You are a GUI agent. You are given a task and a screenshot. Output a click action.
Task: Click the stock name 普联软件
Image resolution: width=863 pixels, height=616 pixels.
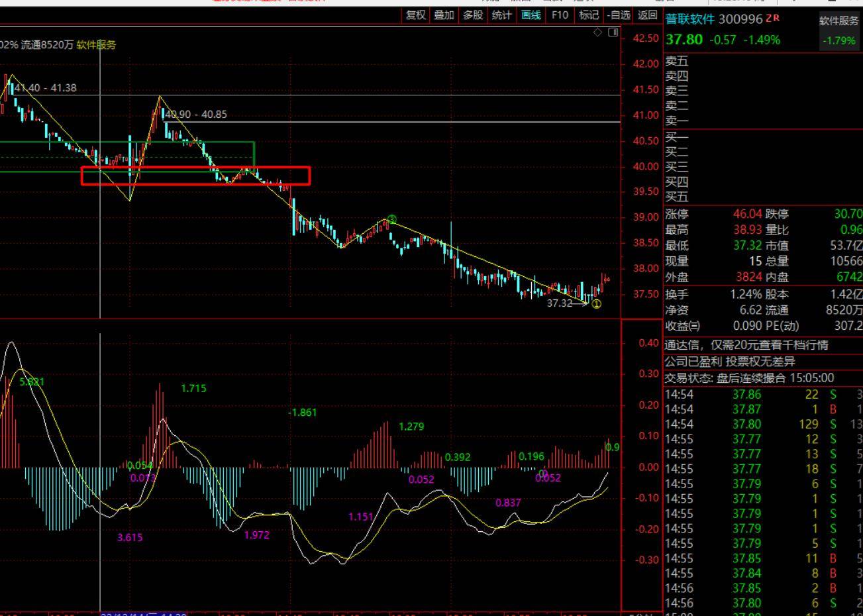tap(690, 20)
